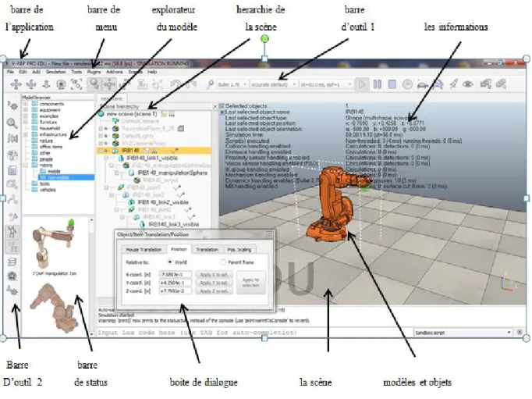
Task: Click the X-coord input field
Action: 175,274
